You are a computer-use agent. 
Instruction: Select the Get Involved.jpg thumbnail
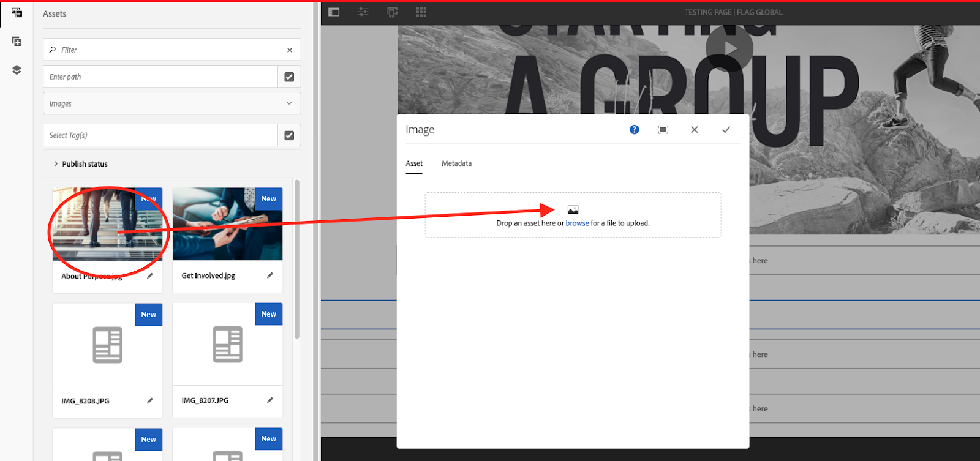(228, 224)
